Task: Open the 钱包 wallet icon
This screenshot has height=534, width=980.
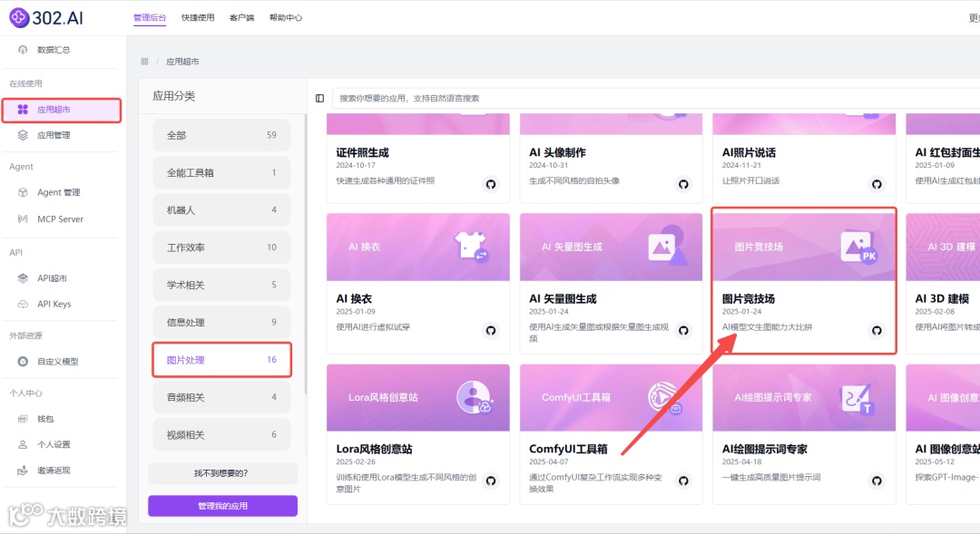Action: [x=23, y=419]
